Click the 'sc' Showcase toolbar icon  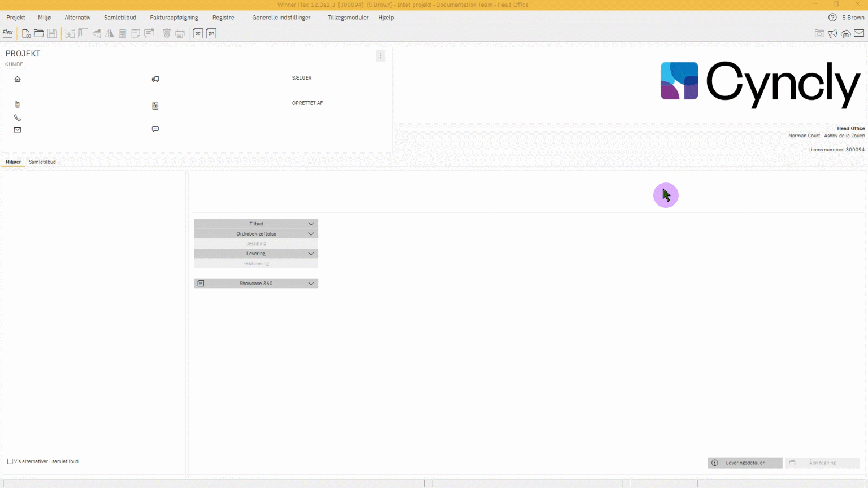pyautogui.click(x=198, y=33)
